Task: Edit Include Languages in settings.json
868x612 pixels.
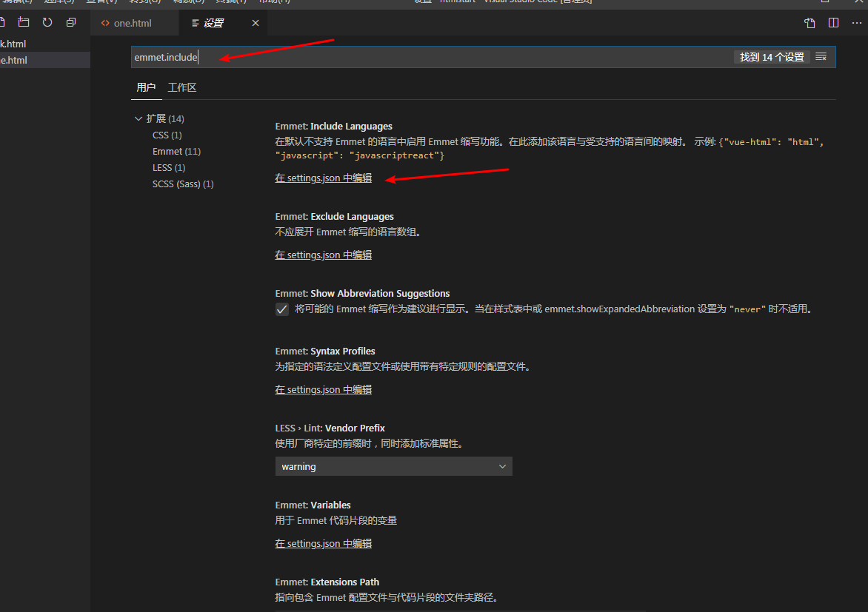Action: click(x=323, y=178)
